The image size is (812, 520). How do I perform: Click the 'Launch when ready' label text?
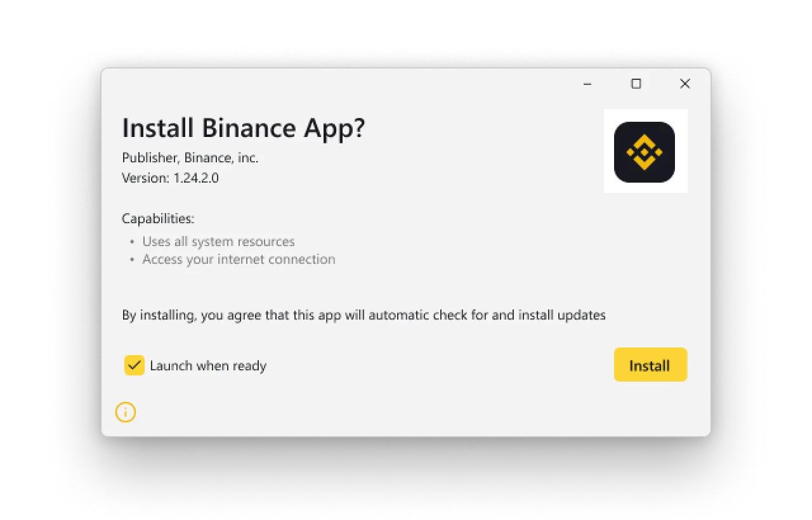point(208,366)
